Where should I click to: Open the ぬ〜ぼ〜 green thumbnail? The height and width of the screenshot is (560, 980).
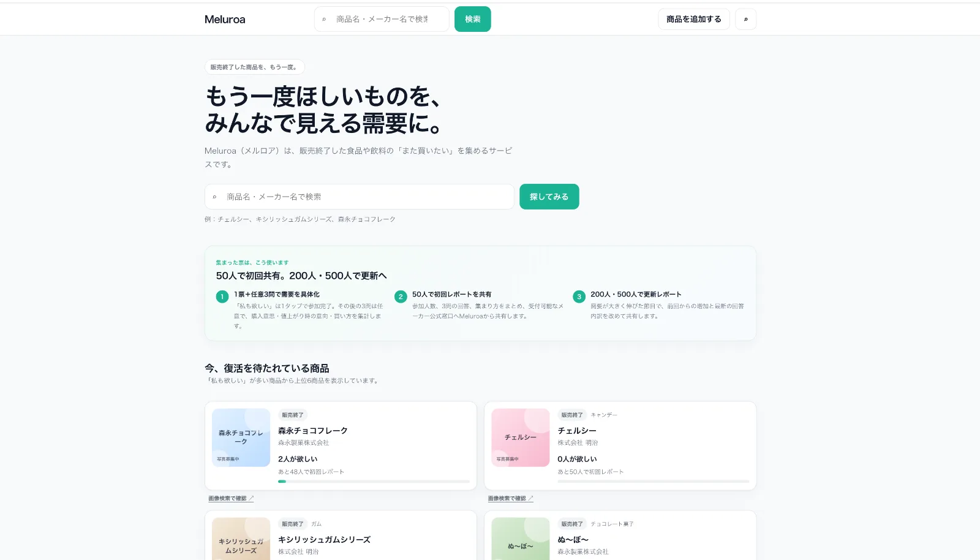pyautogui.click(x=520, y=539)
